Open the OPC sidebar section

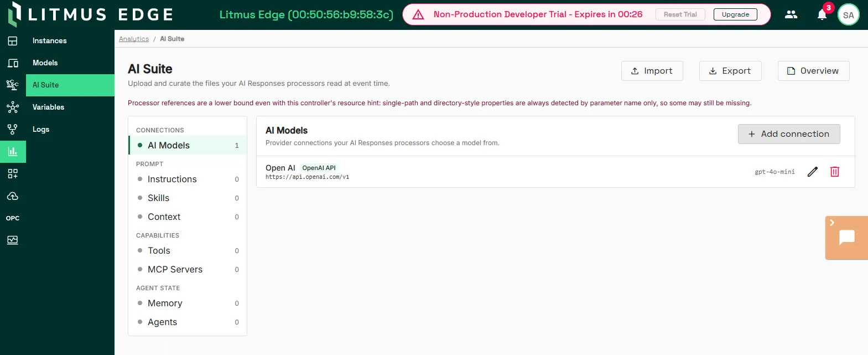tap(13, 218)
